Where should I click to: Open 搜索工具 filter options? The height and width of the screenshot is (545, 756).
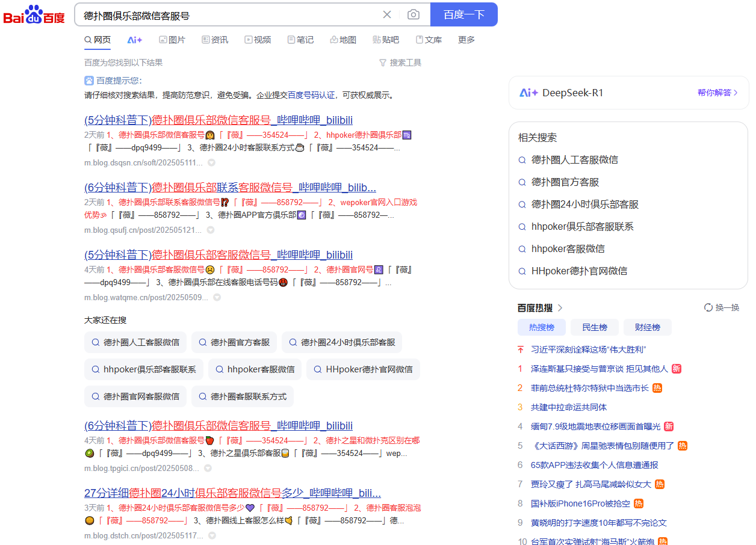[400, 63]
